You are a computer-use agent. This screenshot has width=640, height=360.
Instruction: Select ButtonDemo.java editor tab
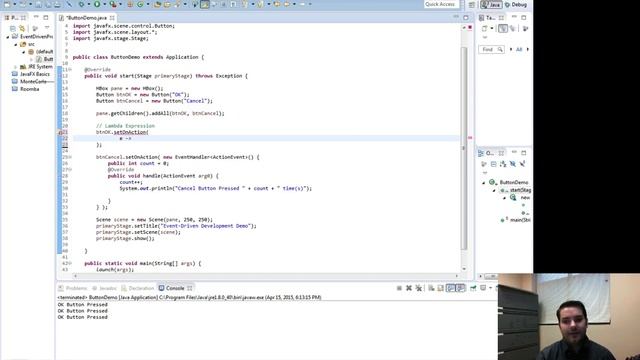(87, 18)
